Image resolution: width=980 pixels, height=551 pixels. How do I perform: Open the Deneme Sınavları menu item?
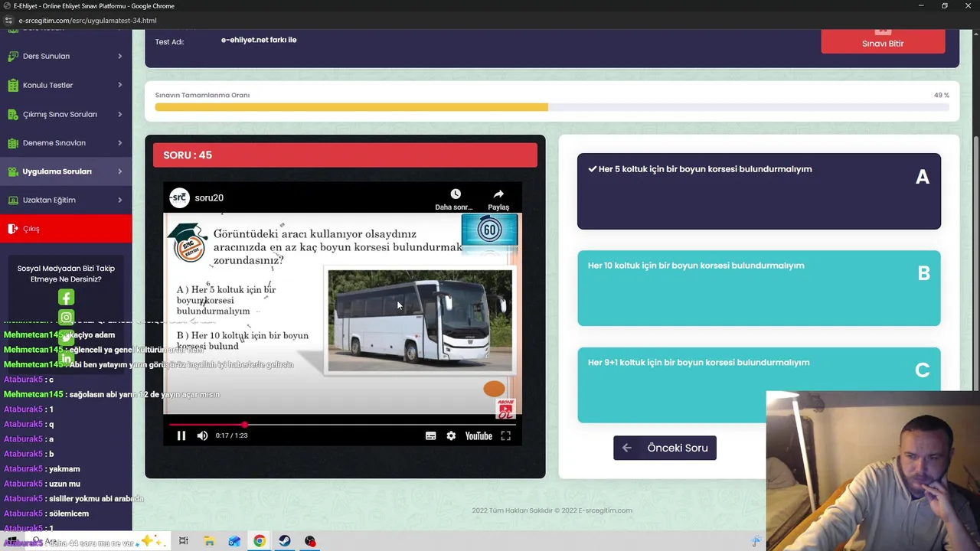coord(66,143)
